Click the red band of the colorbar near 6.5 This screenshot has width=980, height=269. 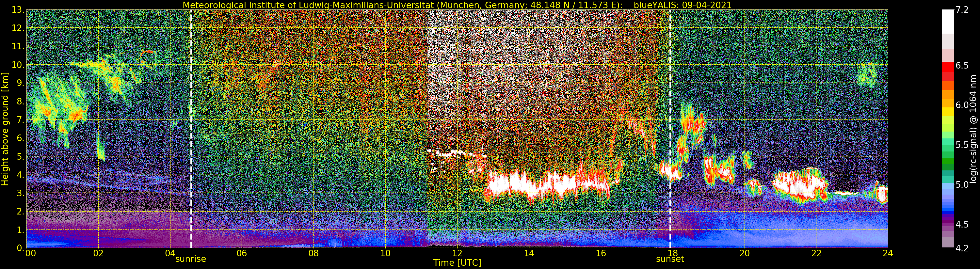pyautogui.click(x=948, y=67)
